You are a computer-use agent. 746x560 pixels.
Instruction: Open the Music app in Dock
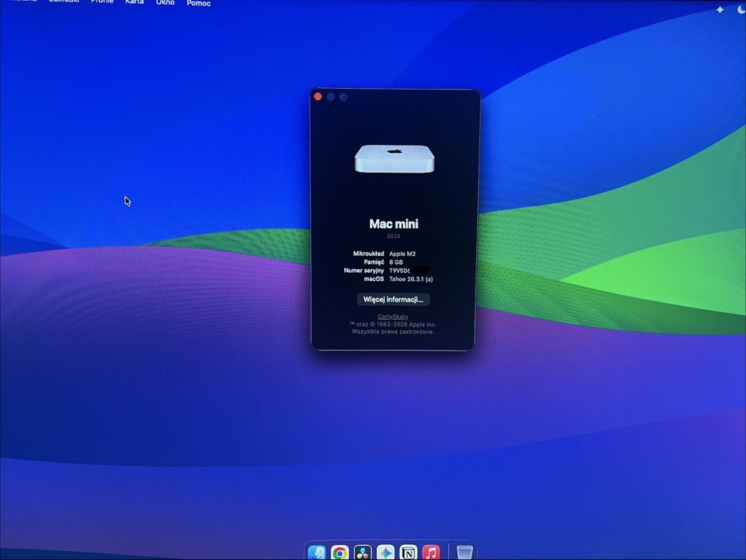click(431, 553)
